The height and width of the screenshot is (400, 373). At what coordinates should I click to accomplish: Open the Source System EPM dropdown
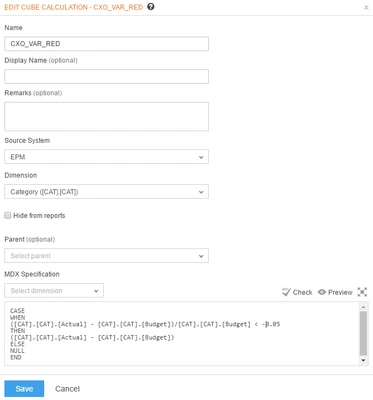[107, 157]
